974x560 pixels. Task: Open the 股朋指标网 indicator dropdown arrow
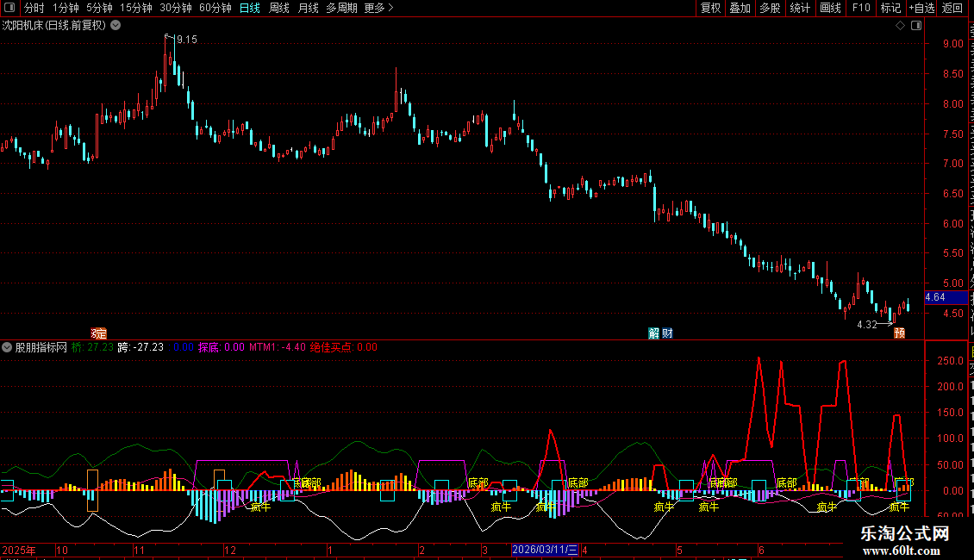[x=7, y=348]
